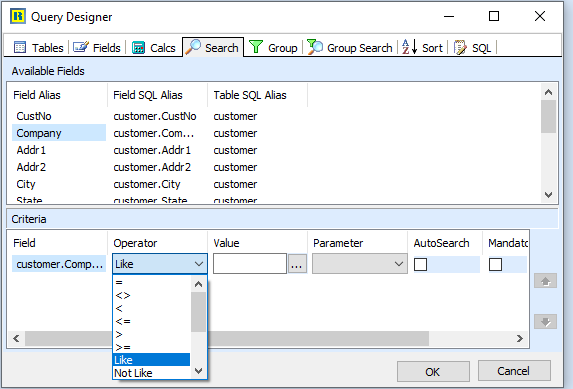
Task: Tick the Mandatory checkbox
Action: (495, 264)
